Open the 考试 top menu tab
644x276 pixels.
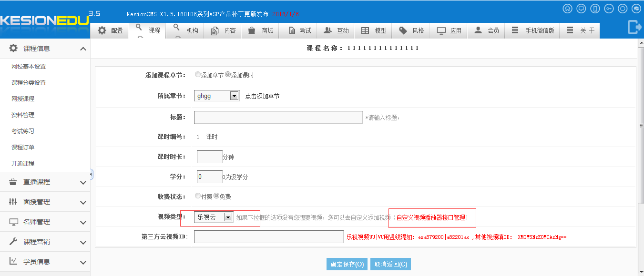[299, 30]
